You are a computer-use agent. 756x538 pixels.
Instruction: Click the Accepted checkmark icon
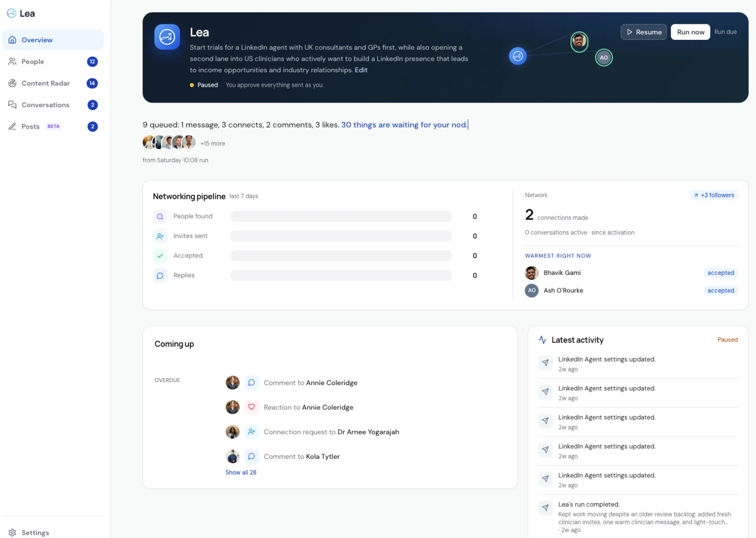click(x=160, y=256)
